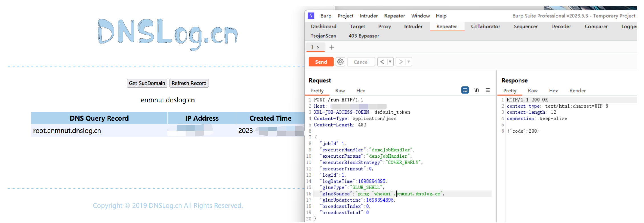Image resolution: width=644 pixels, height=223 pixels.
Task: Go back to the previous request with the arrow
Action: tap(382, 62)
